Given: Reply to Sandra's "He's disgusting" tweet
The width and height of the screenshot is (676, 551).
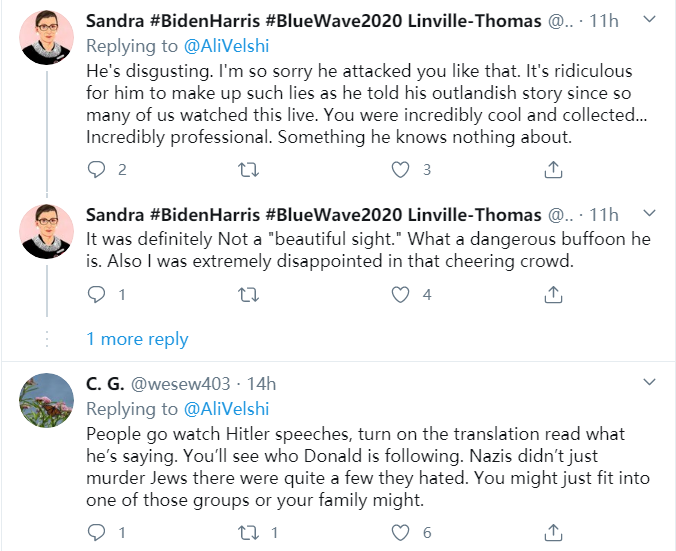Looking at the screenshot, I should click(x=97, y=170).
